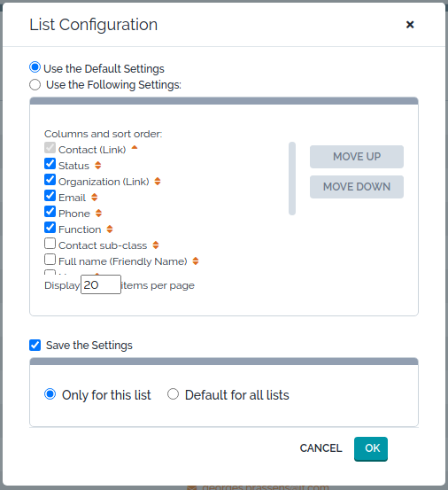
Task: Click CANCEL to dismiss the dialog
Action: tap(321, 448)
